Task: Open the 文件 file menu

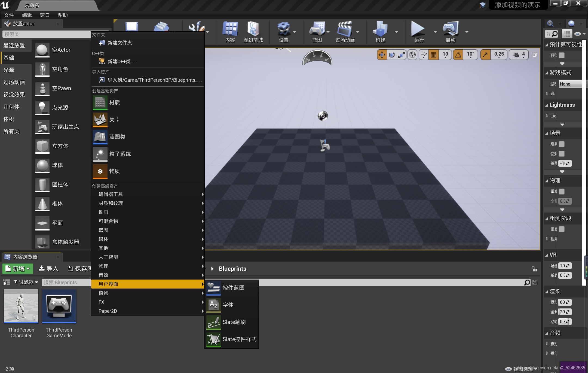Action: [9, 15]
